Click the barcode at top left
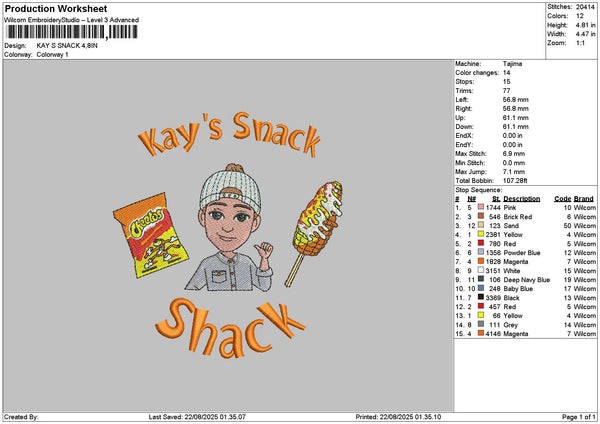 coord(72,32)
